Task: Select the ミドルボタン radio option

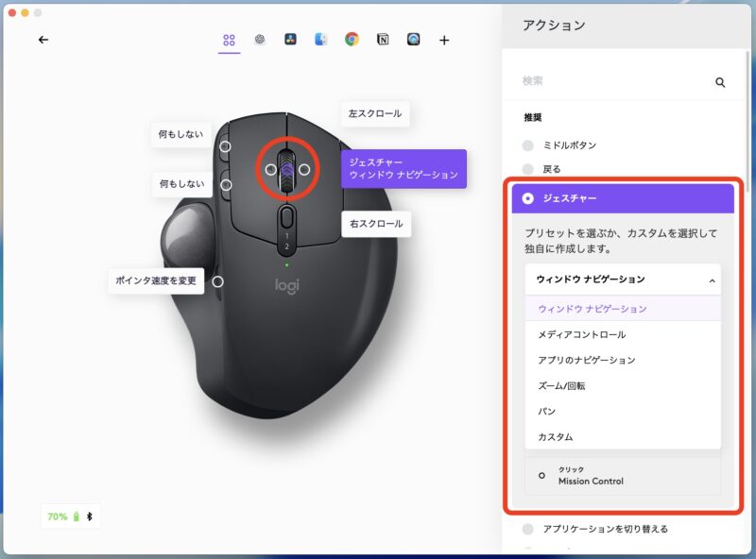Action: click(528, 145)
